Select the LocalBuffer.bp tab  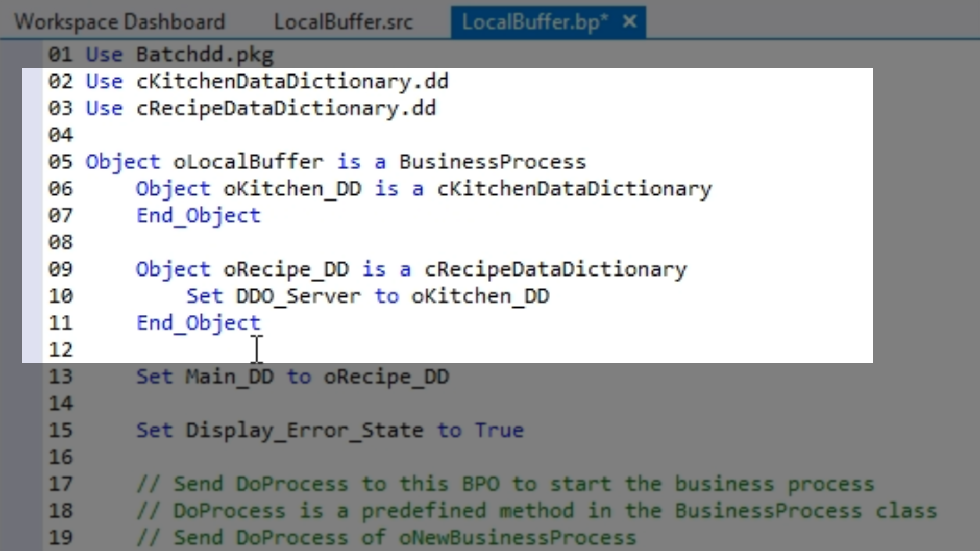tap(534, 22)
